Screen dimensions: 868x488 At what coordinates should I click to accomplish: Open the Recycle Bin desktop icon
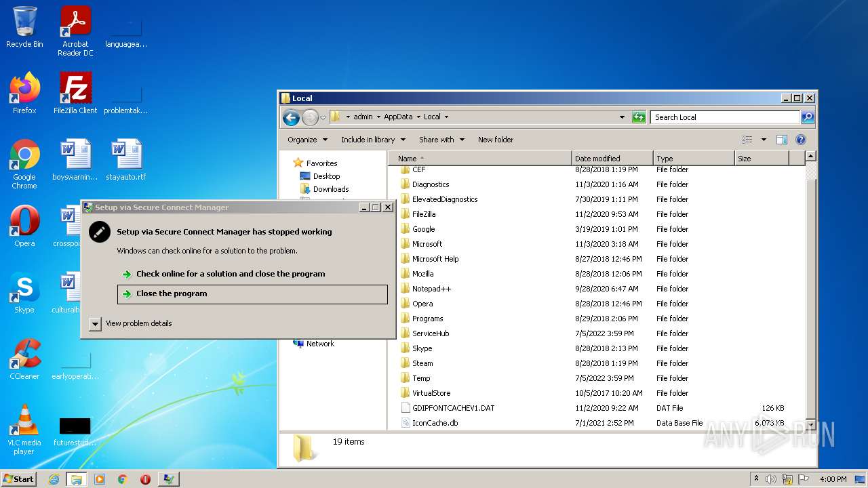[24, 27]
